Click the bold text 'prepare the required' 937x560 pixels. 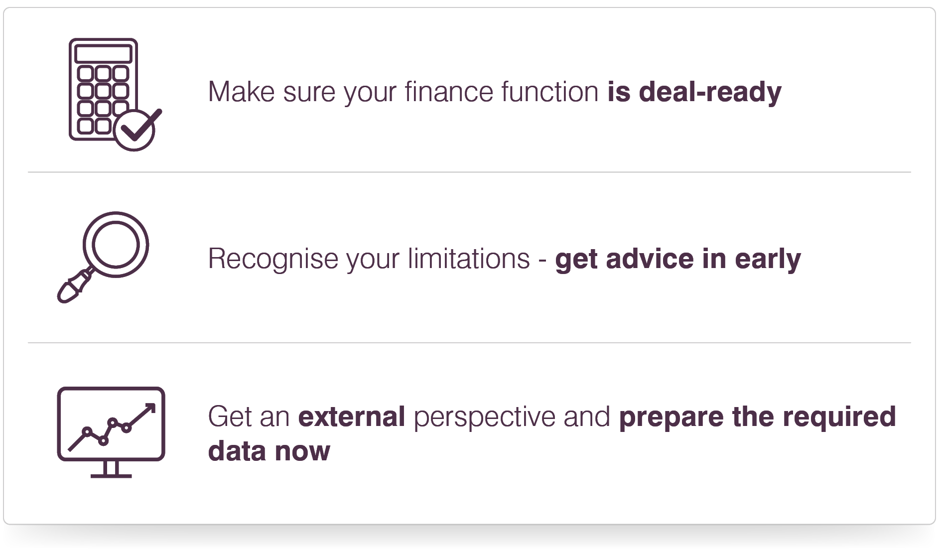tap(757, 418)
